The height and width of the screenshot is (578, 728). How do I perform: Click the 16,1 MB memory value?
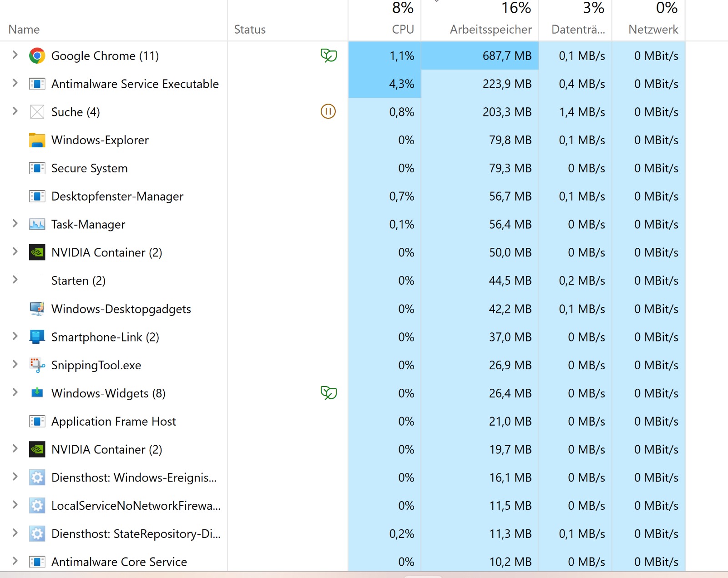click(510, 477)
